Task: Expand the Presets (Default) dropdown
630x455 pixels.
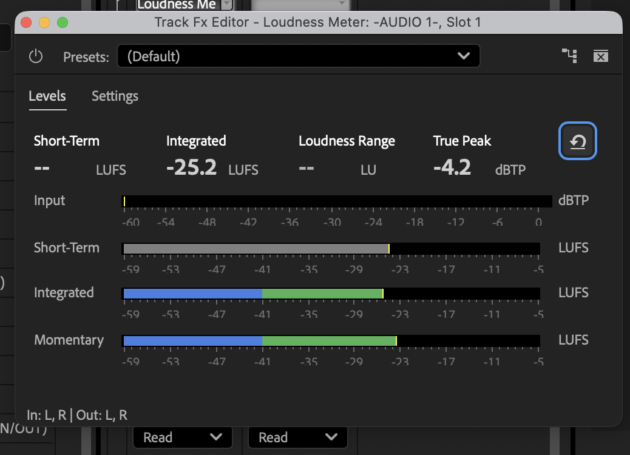Action: tap(299, 56)
